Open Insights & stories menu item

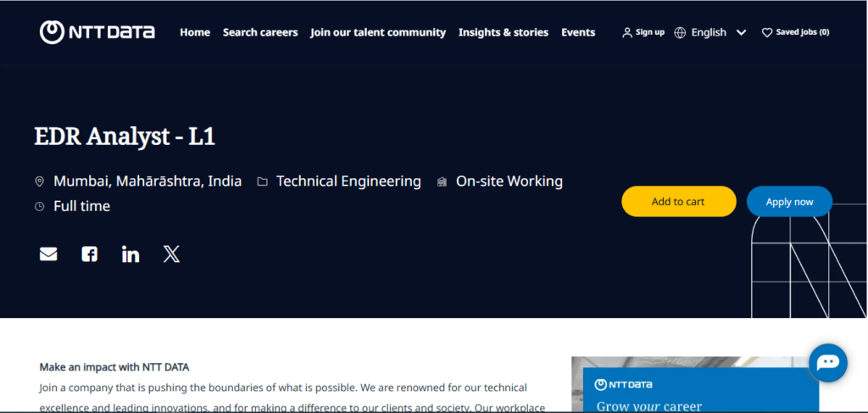[504, 33]
